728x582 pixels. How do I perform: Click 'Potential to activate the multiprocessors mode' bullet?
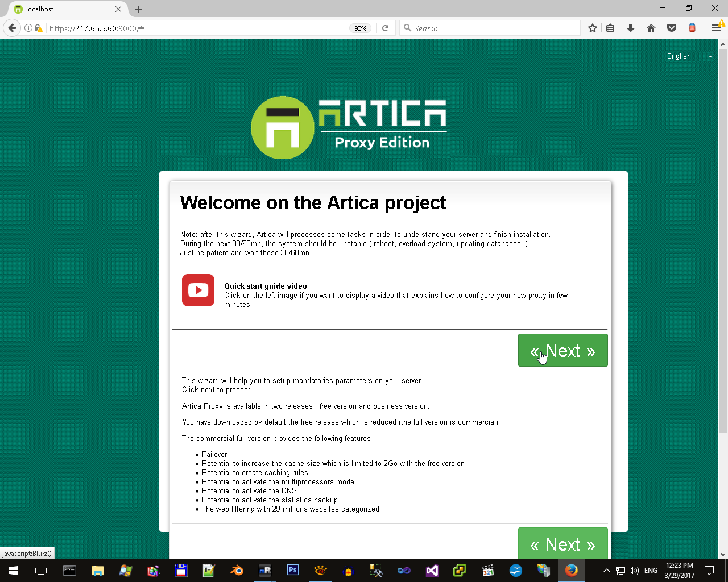pyautogui.click(x=278, y=481)
